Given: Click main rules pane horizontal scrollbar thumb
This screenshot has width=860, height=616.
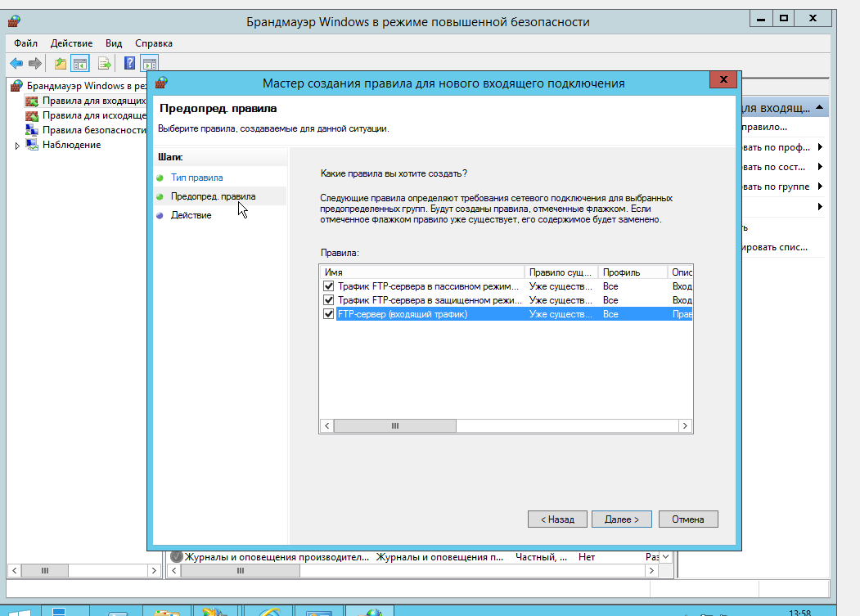Looking at the screenshot, I should tap(241, 570).
